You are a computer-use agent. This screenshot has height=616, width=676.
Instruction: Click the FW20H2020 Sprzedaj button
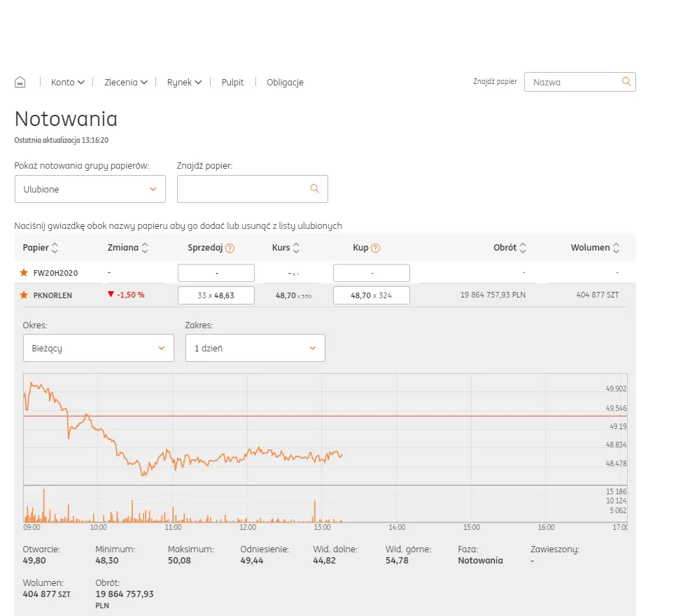click(216, 273)
